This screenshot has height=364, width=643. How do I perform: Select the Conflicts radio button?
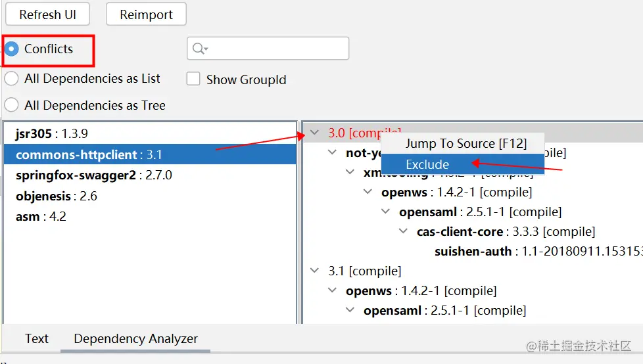point(11,49)
